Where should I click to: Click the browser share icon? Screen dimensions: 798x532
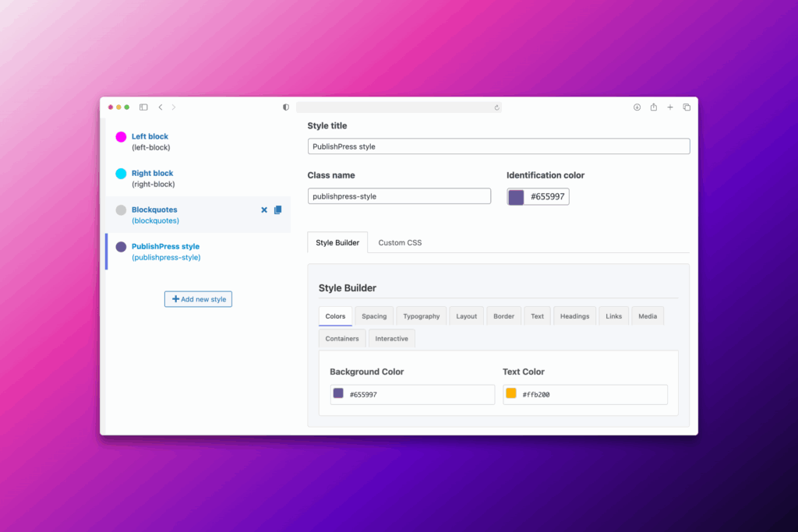654,107
